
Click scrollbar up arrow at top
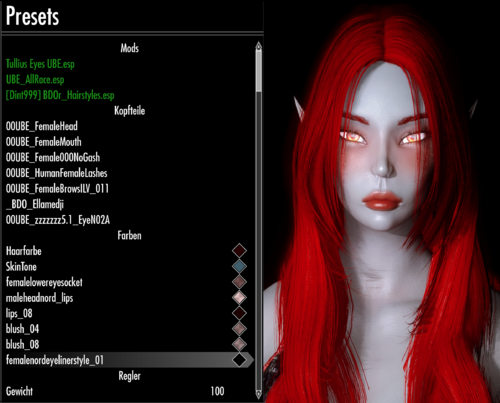click(258, 46)
